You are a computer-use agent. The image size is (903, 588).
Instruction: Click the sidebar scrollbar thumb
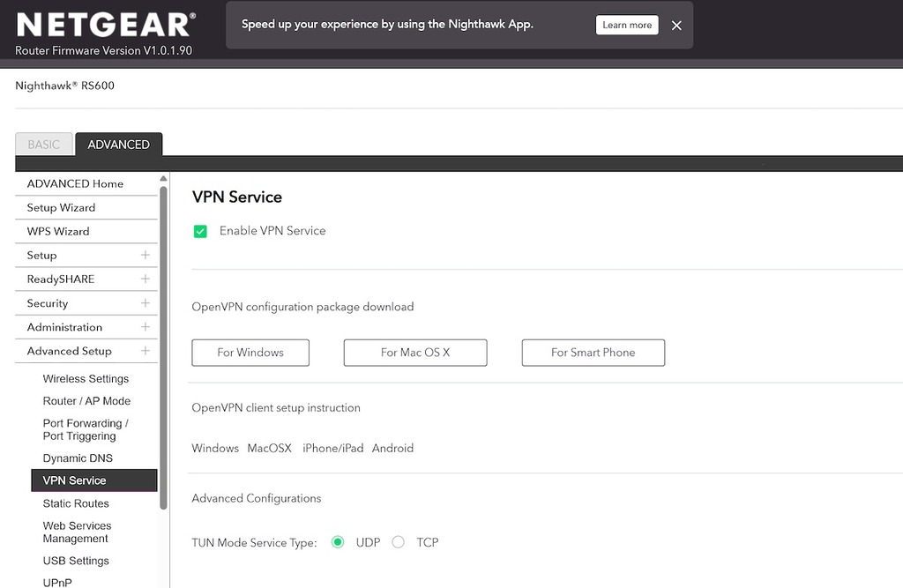pyautogui.click(x=163, y=347)
